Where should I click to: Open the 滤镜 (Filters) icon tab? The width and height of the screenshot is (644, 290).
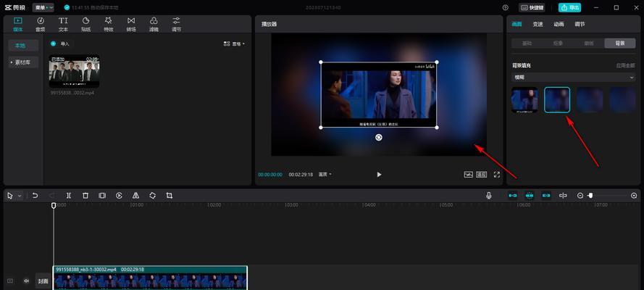[154, 24]
